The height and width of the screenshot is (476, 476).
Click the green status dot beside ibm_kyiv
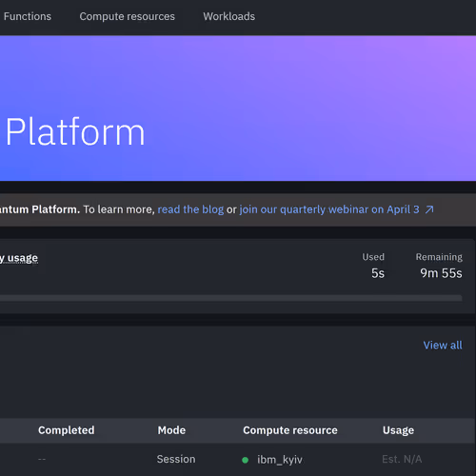click(x=245, y=460)
